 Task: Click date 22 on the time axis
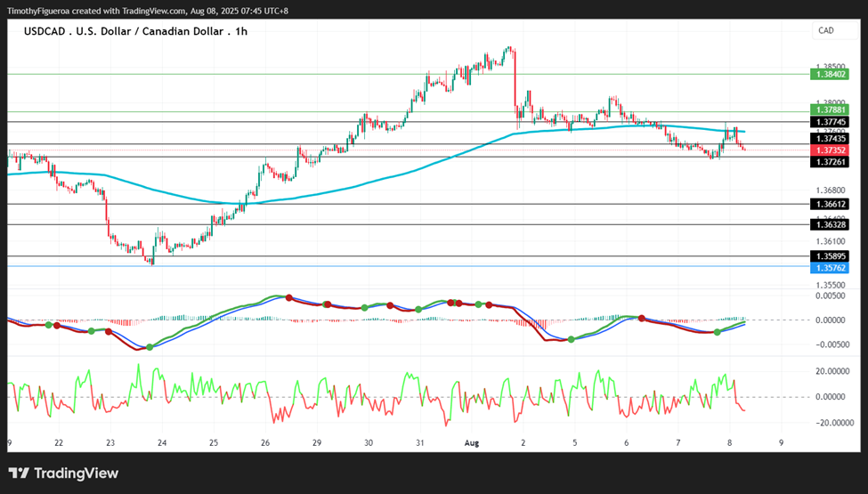point(59,442)
